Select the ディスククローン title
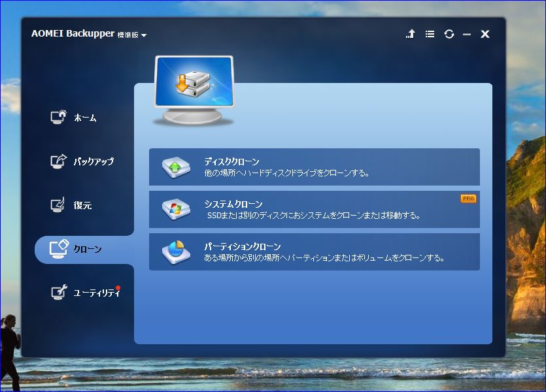The height and width of the screenshot is (392, 546). [x=232, y=161]
